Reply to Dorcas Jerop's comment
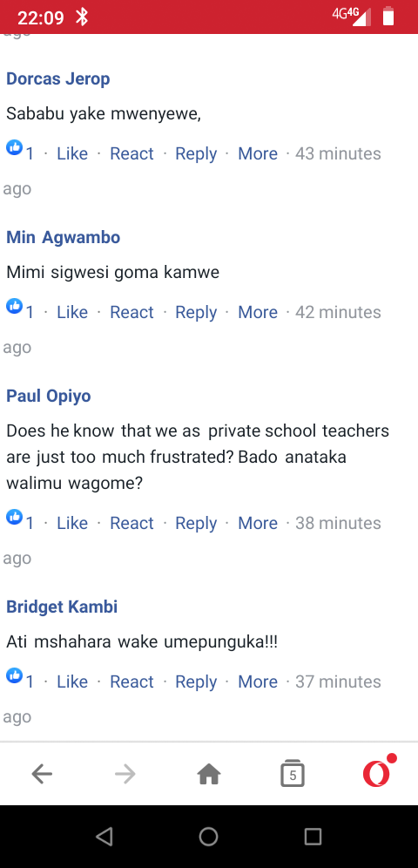Screen dimensions: 418x868 point(196,153)
